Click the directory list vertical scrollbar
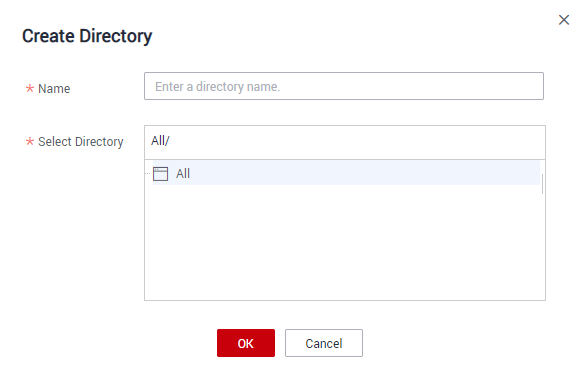This screenshot has height=378, width=587. (542, 184)
